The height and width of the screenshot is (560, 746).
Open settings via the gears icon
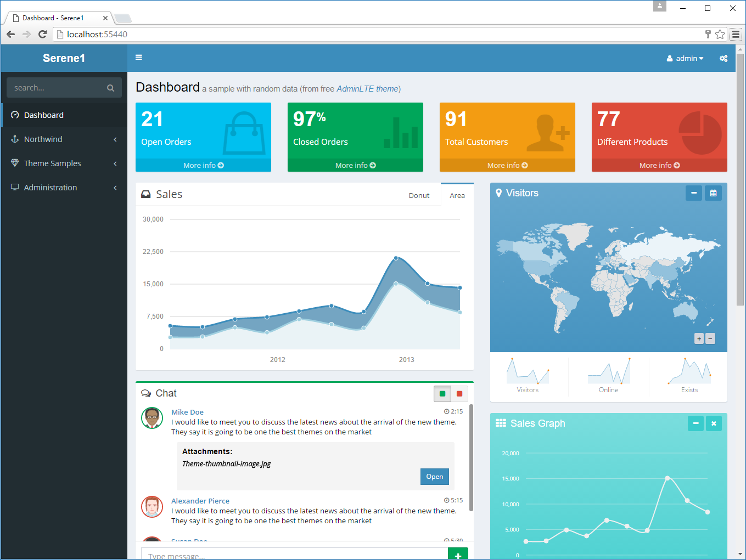(723, 58)
